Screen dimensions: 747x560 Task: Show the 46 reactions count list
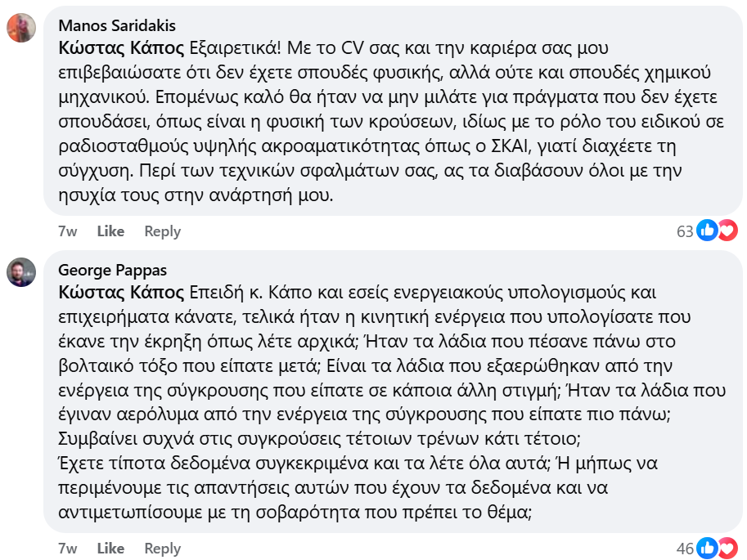click(685, 549)
